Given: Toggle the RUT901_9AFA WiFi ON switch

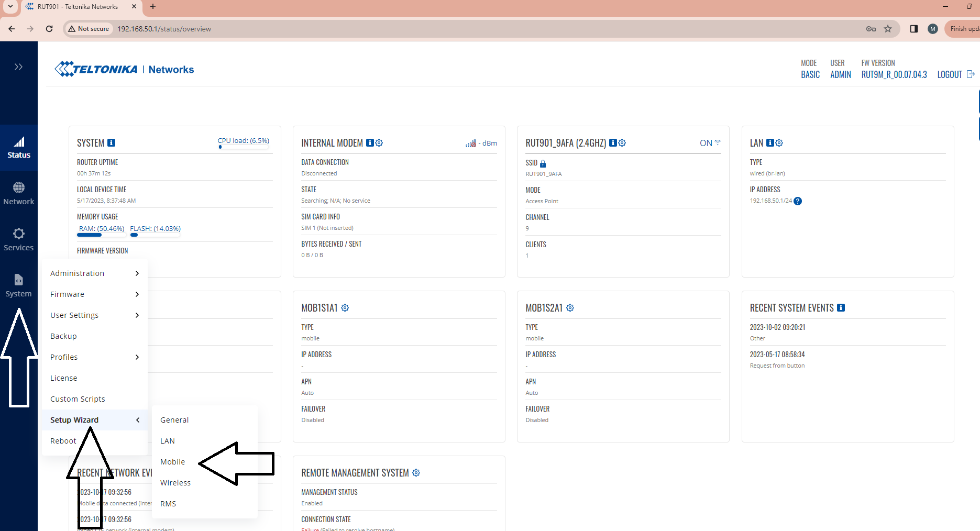Looking at the screenshot, I should (x=710, y=142).
